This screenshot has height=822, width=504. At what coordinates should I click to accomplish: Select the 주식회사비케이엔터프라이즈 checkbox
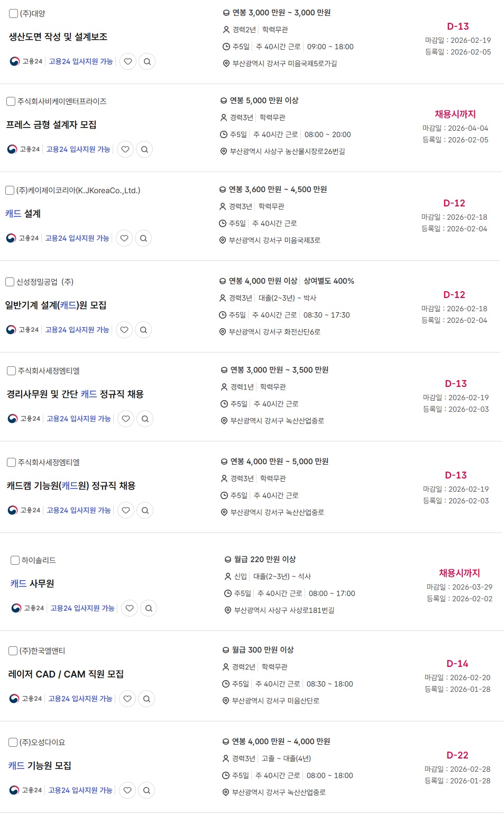pos(11,101)
